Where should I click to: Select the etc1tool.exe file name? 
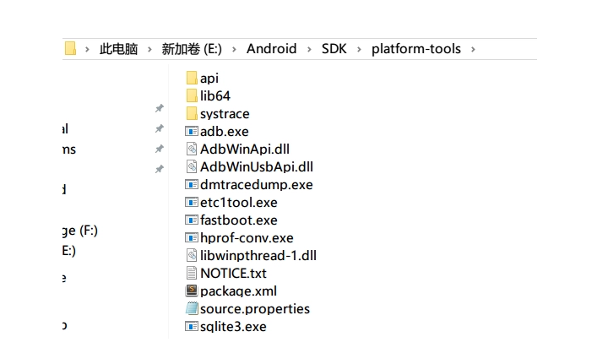pyautogui.click(x=239, y=203)
